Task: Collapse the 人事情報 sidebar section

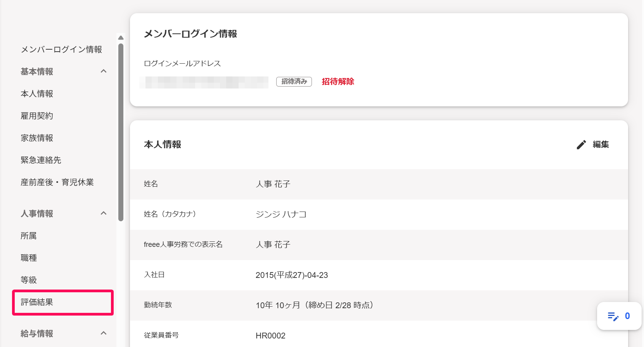Action: tap(104, 213)
